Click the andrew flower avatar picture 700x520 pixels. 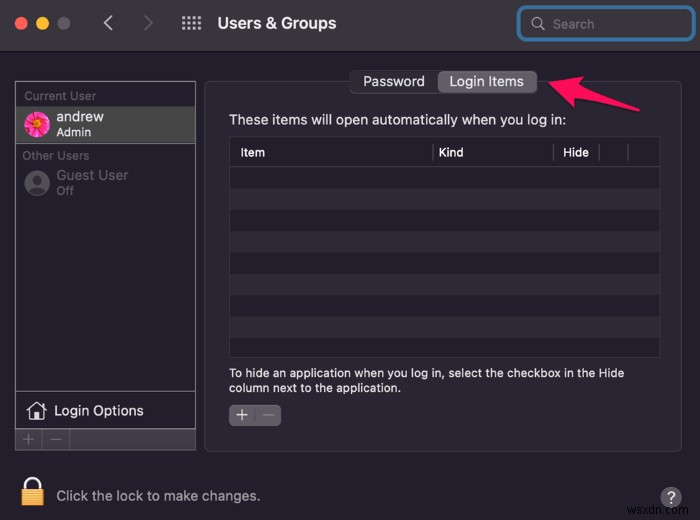tap(37, 124)
